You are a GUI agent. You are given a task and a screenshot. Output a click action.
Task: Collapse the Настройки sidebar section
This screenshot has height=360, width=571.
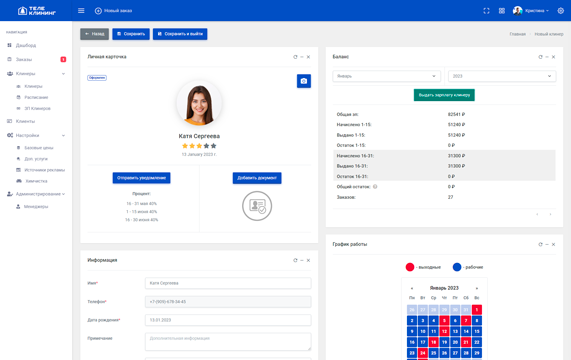tap(36, 135)
